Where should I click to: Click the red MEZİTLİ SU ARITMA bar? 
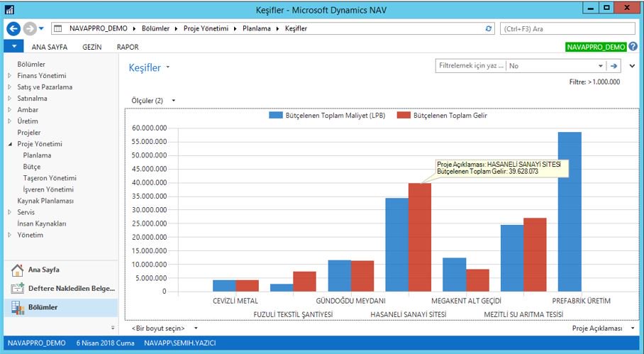(535, 255)
